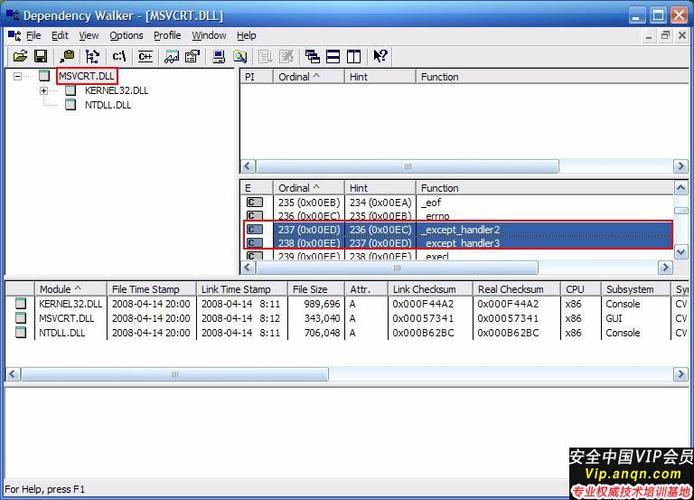Image resolution: width=694 pixels, height=500 pixels.
Task: Toggle the Full Paths c:\ icon
Action: pyautogui.click(x=119, y=56)
